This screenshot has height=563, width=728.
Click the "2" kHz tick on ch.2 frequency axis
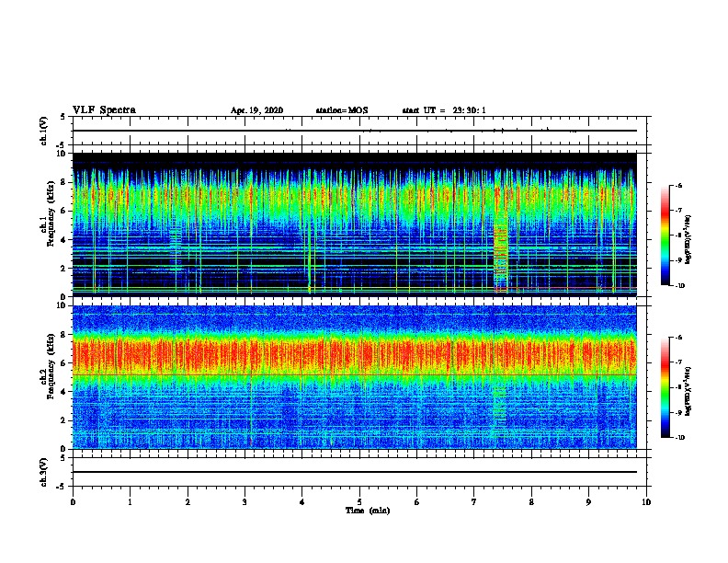coord(64,420)
